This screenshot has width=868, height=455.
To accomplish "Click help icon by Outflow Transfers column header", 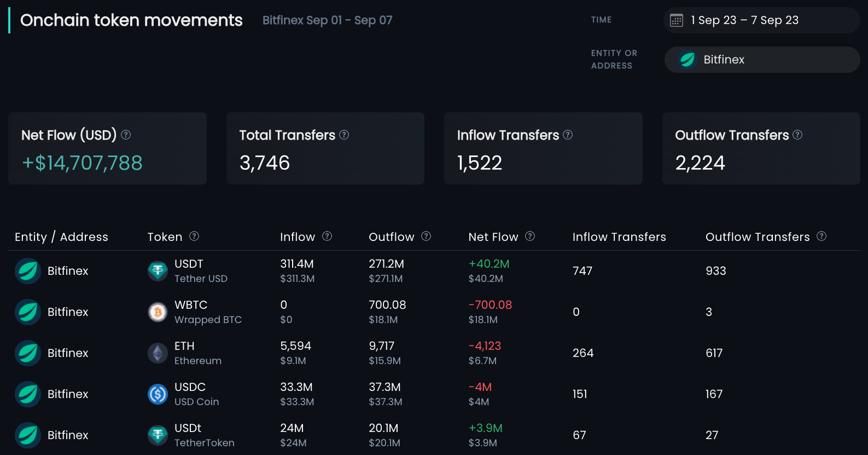I will pos(822,236).
